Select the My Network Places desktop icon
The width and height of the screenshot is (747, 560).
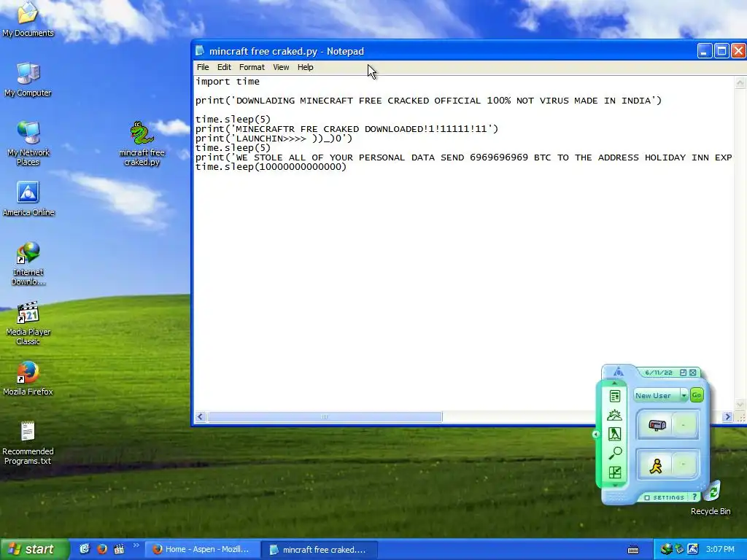coord(28,143)
